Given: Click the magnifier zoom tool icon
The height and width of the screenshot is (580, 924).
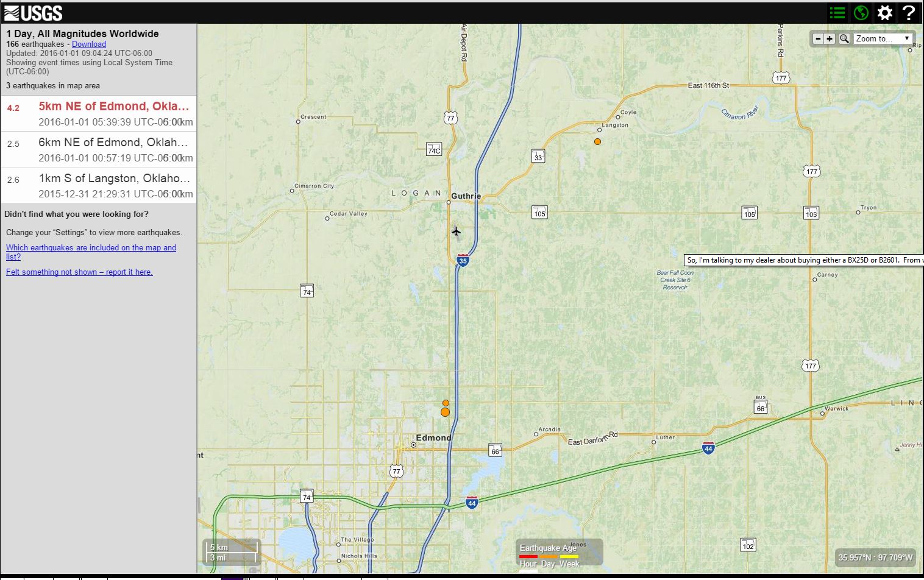Looking at the screenshot, I should (x=844, y=39).
